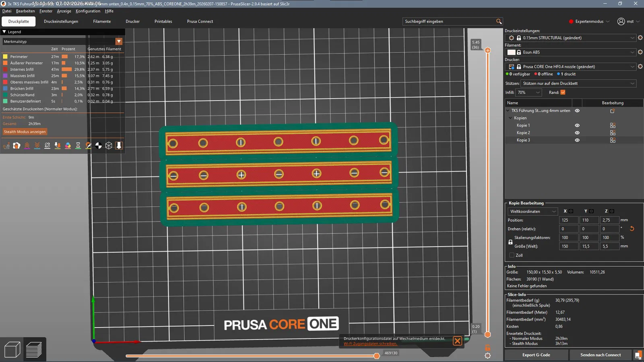Toggle the scaling factors lock icon
This screenshot has width=644, height=362.
[510, 242]
